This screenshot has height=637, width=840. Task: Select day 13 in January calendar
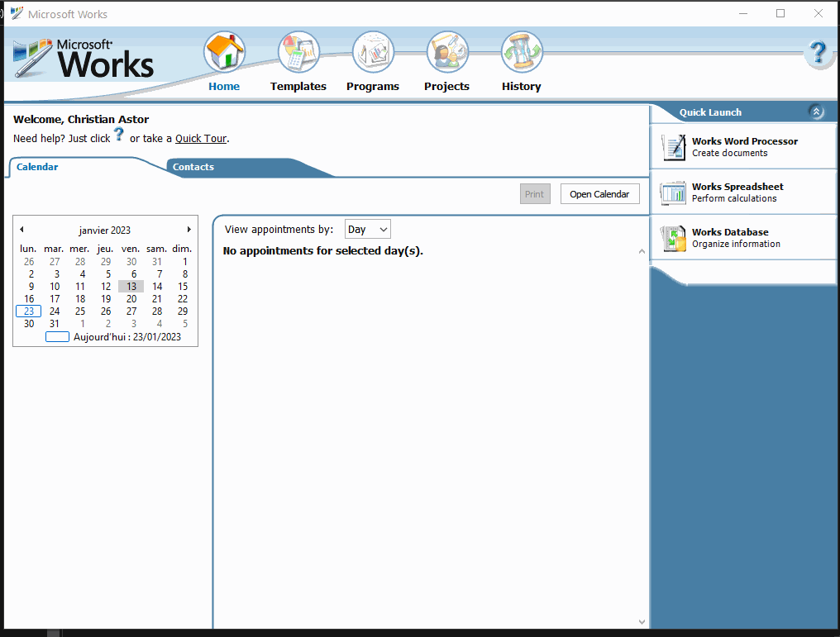pyautogui.click(x=131, y=287)
